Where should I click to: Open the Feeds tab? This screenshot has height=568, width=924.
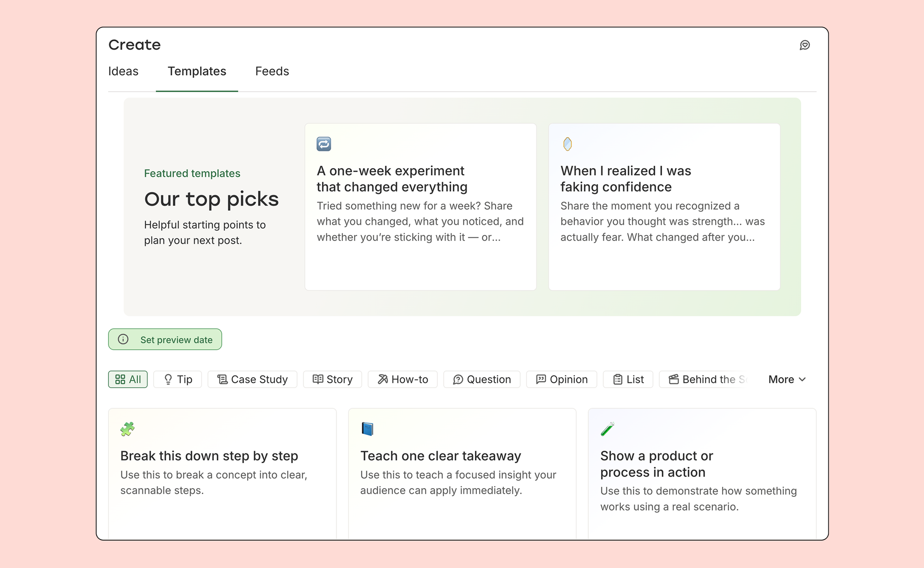[x=272, y=71]
